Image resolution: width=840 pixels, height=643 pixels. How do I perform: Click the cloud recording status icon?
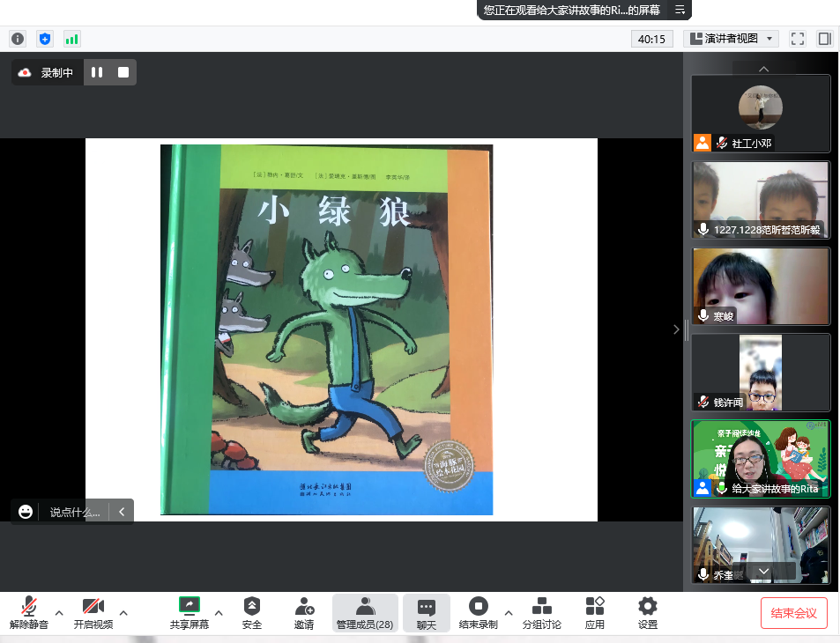click(x=25, y=73)
